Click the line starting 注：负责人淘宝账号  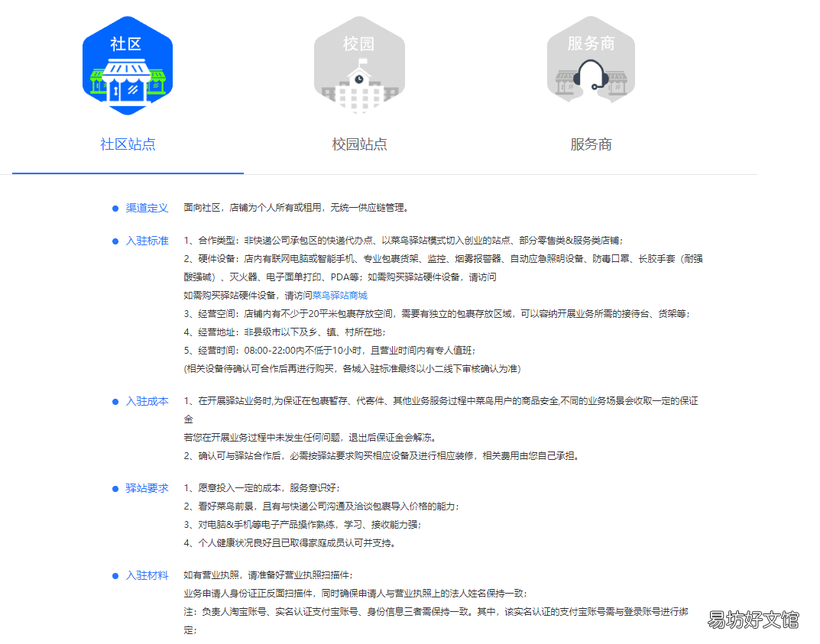click(436, 612)
